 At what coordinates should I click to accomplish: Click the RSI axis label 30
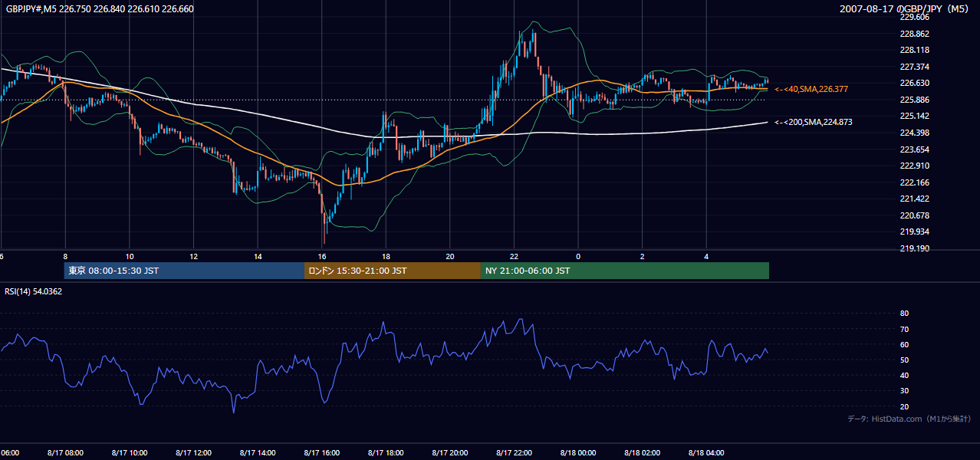coord(904,391)
